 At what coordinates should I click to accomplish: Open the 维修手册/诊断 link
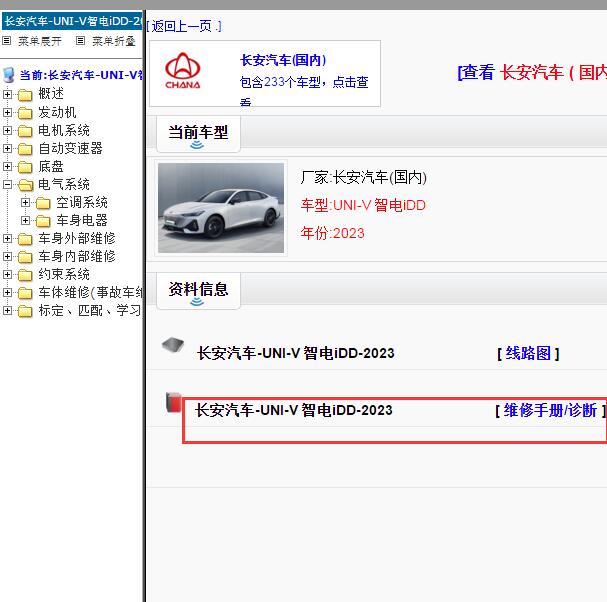[550, 410]
